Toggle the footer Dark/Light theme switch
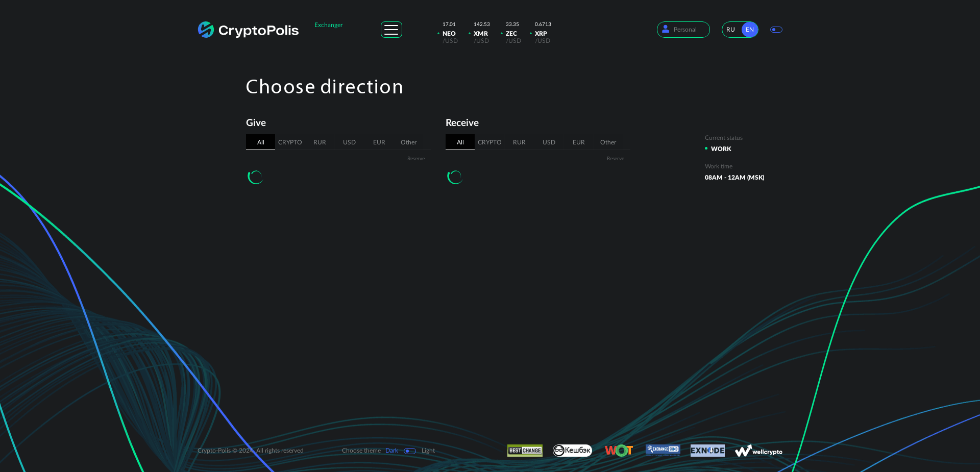The width and height of the screenshot is (980, 472). coord(410,451)
